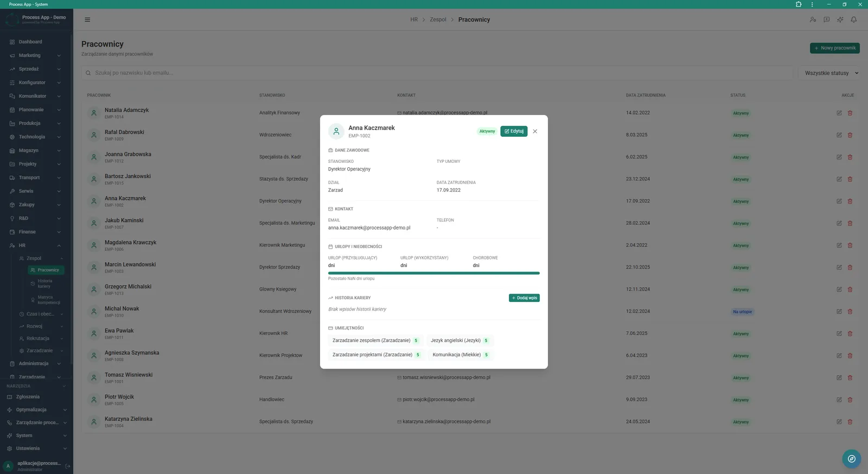This screenshot has width=868, height=474.
Task: Open Matryca kompetencji sidebar item
Action: point(47,300)
